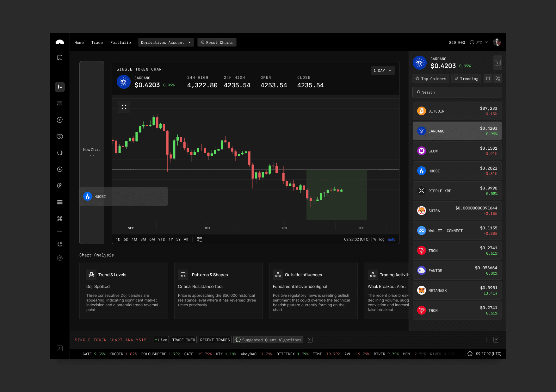
Task: Click the cloud logo icon
Action: click(60, 42)
